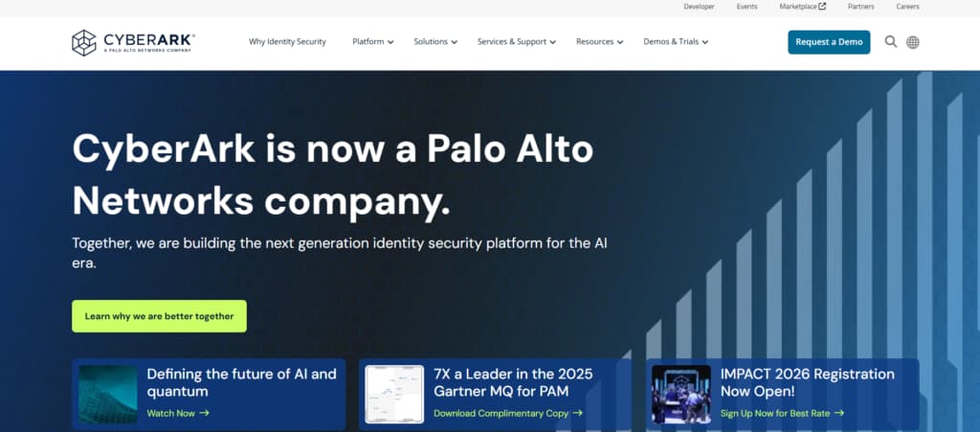Open the search magnifier icon
This screenshot has width=980, height=432.
click(x=891, y=42)
